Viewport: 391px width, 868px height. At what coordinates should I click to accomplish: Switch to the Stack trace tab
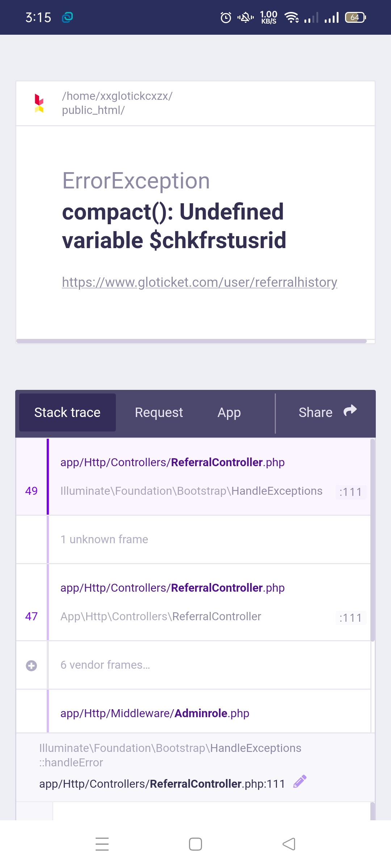(67, 412)
